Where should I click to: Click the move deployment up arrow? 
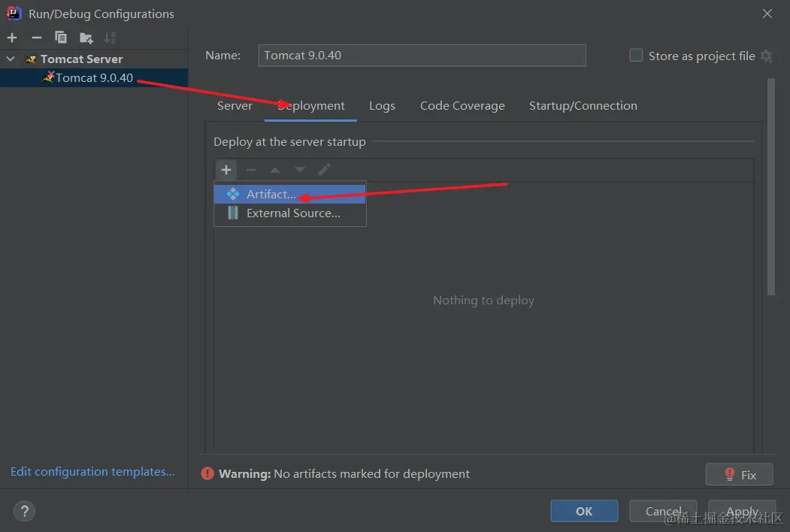[x=275, y=170]
